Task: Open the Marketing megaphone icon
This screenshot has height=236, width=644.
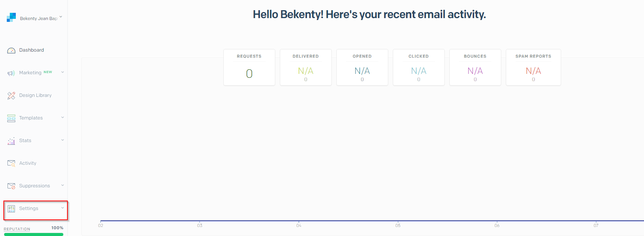Action: tap(11, 72)
